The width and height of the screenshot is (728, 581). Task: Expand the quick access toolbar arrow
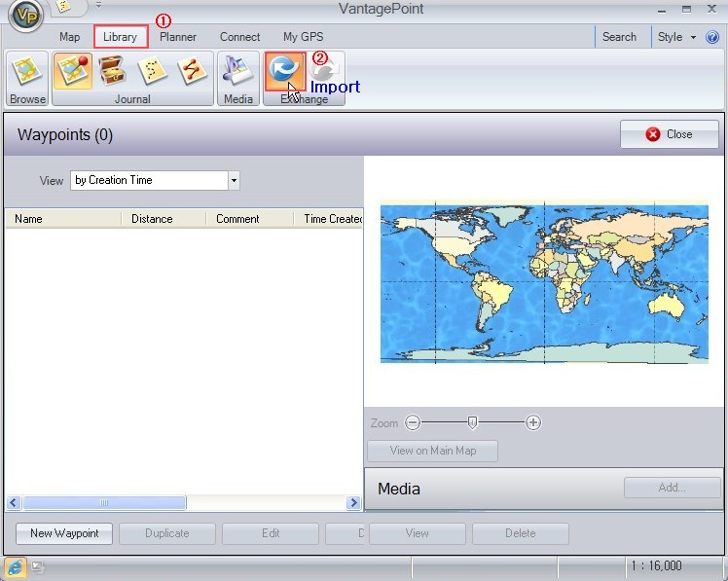98,5
